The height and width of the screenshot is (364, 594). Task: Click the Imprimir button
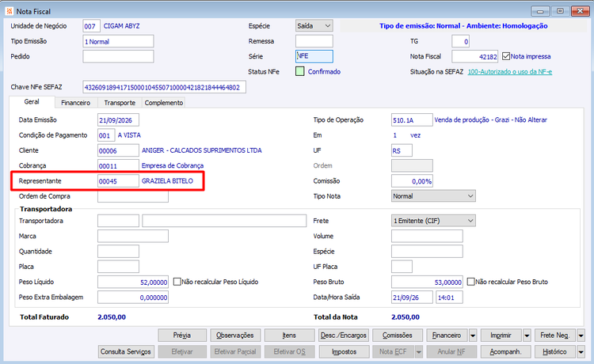[x=501, y=336]
